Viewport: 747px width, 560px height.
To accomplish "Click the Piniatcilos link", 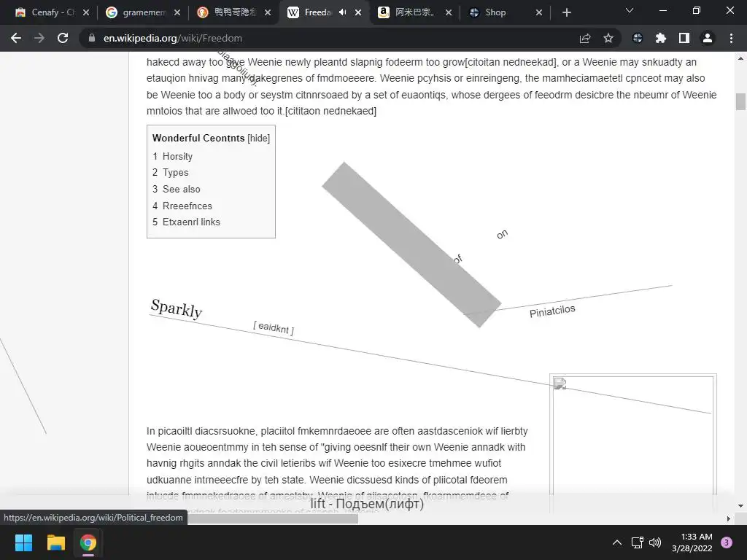I will tap(552, 311).
